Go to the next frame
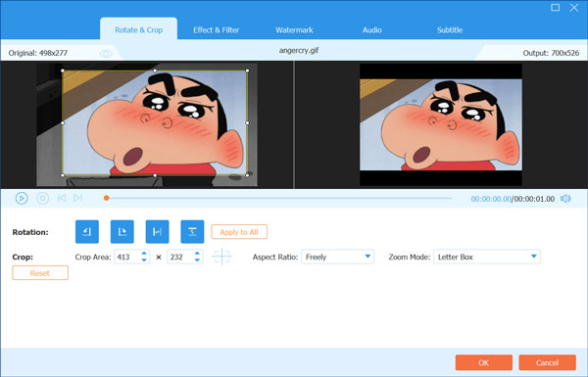The height and width of the screenshot is (377, 588). (77, 198)
